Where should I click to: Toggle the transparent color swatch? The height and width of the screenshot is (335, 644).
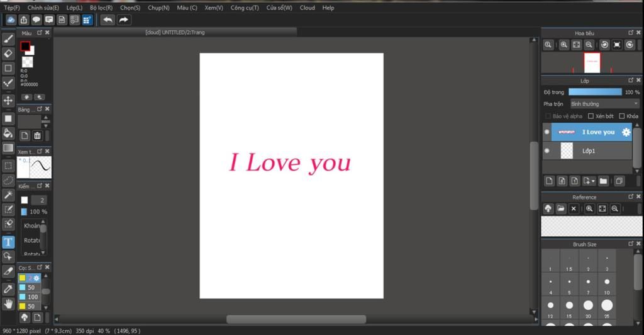point(28,62)
